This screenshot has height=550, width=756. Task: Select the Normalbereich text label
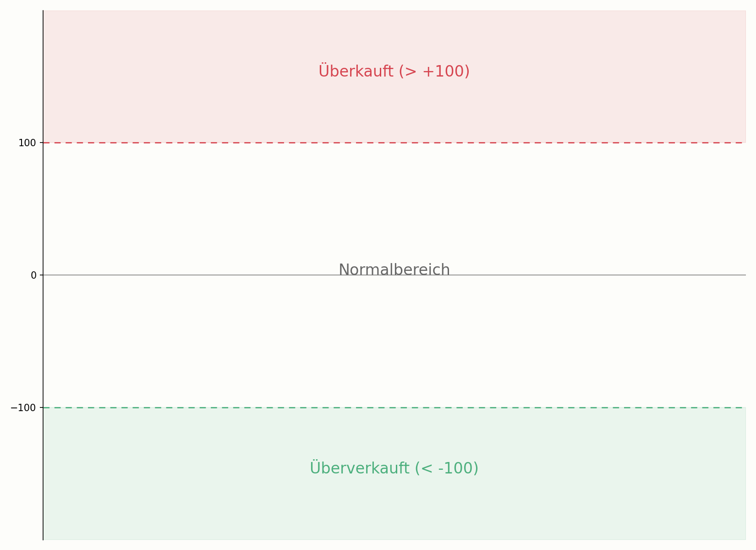394,270
